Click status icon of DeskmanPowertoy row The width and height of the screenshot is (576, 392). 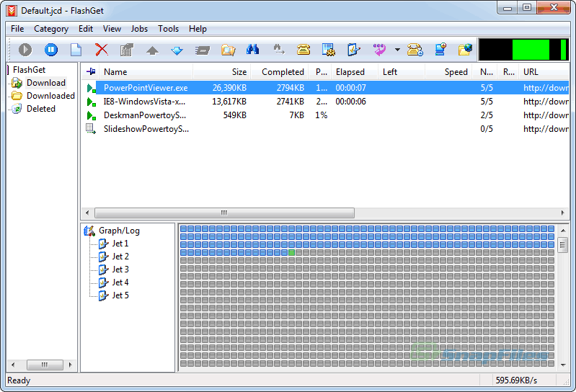[91, 115]
